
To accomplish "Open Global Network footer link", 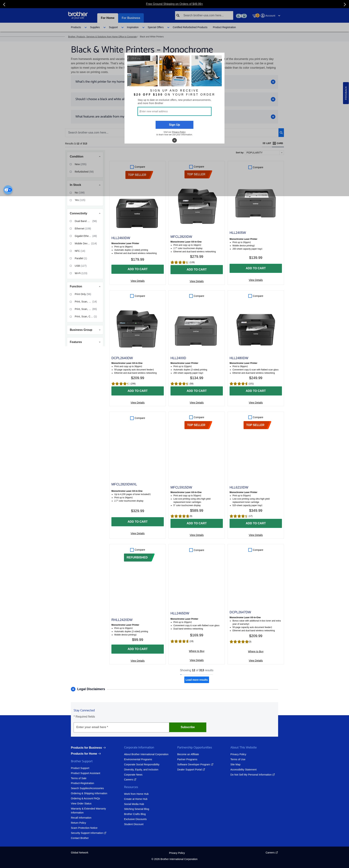I will (80, 853).
